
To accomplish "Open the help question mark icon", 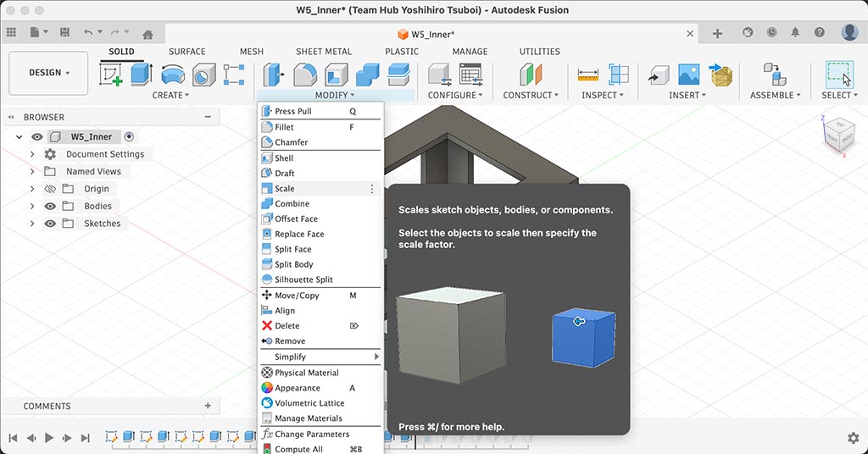I will (x=820, y=33).
